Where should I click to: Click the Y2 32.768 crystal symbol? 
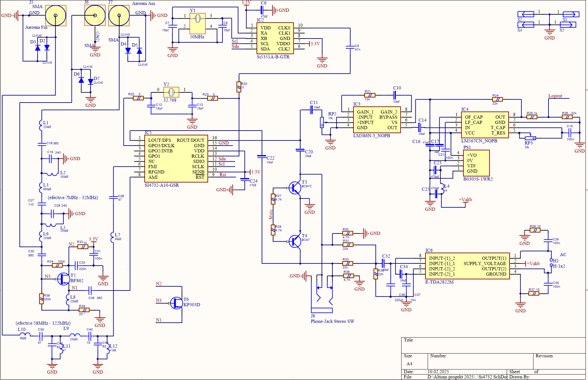click(x=171, y=92)
